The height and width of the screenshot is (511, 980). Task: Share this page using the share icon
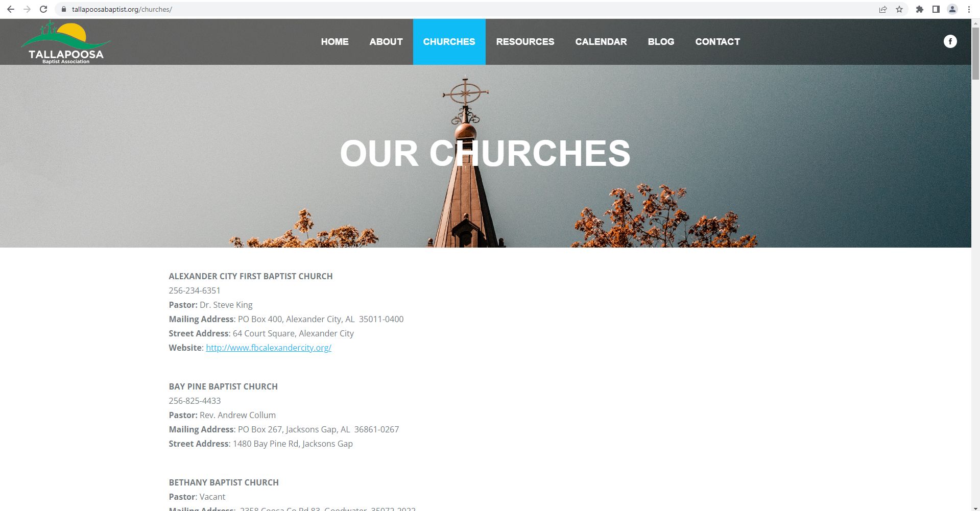click(883, 9)
